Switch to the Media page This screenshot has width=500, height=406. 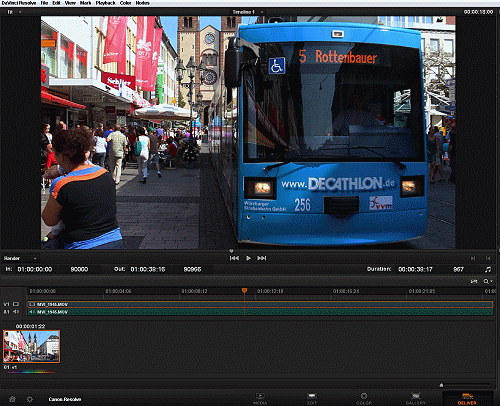260,399
